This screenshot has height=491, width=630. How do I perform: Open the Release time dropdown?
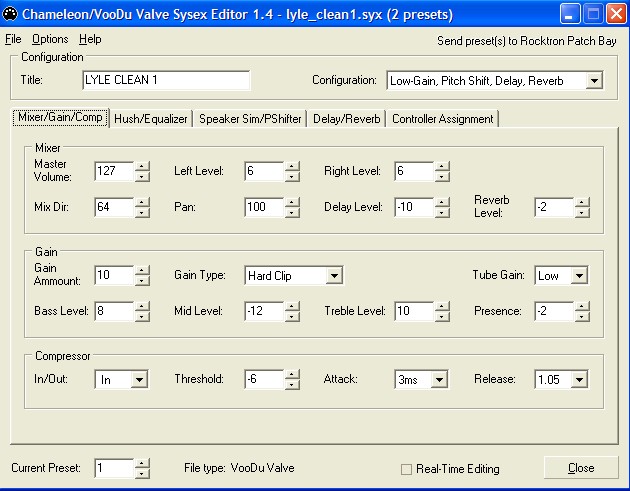579,379
